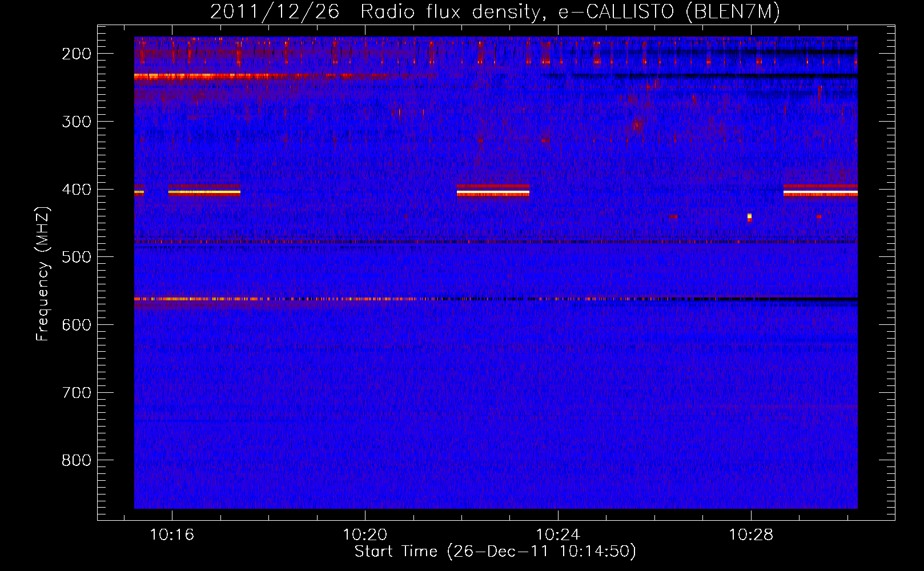Click the 800 frequency tick label
924x571 pixels.
(x=77, y=460)
